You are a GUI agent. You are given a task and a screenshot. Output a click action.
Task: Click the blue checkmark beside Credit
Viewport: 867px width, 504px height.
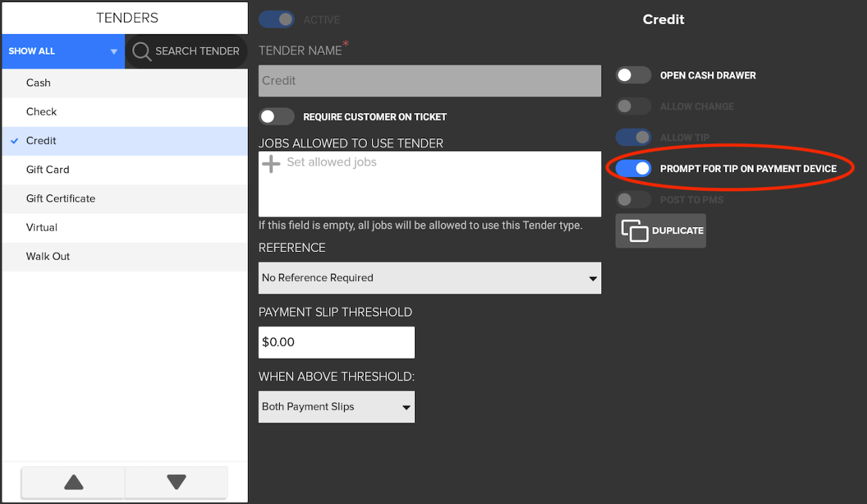15,141
